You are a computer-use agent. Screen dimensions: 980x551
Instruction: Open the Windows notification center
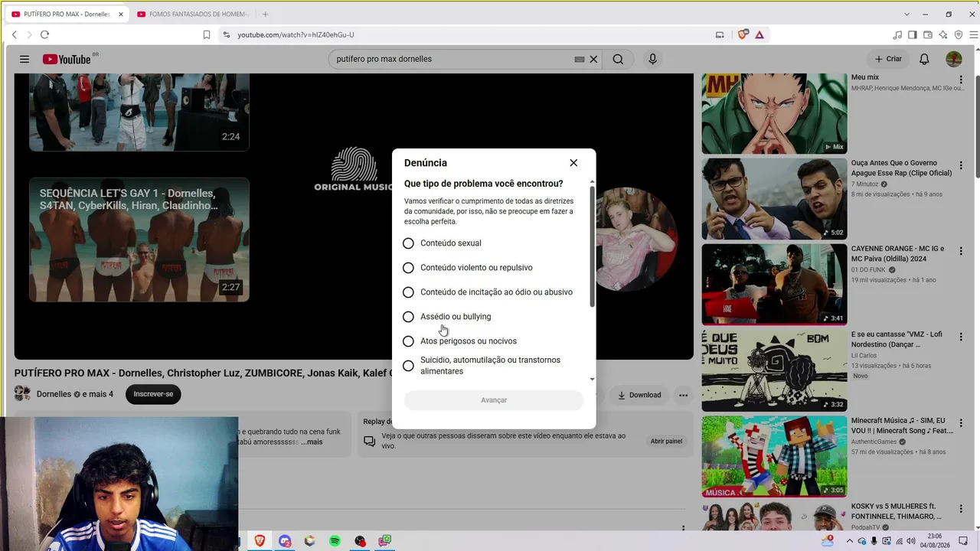[x=963, y=541]
